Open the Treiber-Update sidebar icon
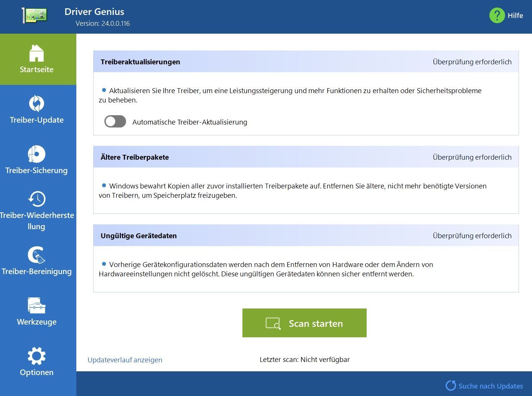This screenshot has height=396, width=532. tap(36, 104)
